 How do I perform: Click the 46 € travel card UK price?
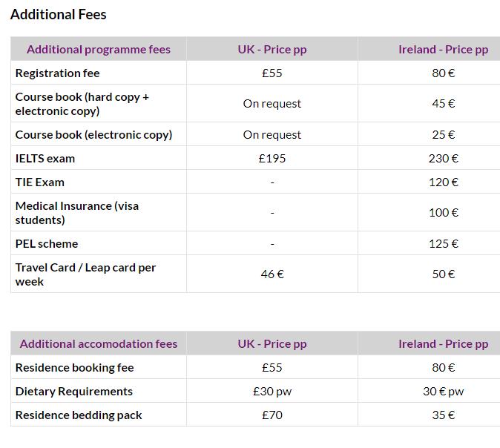[272, 274]
